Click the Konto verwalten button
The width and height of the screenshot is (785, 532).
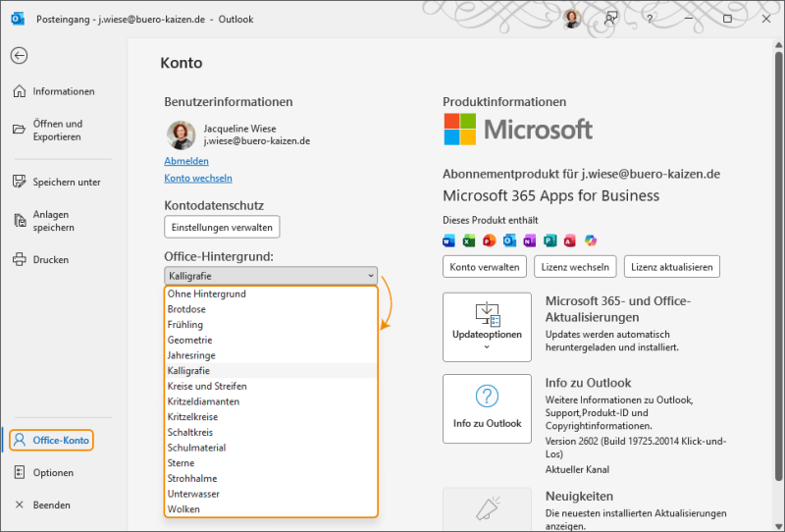pos(484,267)
